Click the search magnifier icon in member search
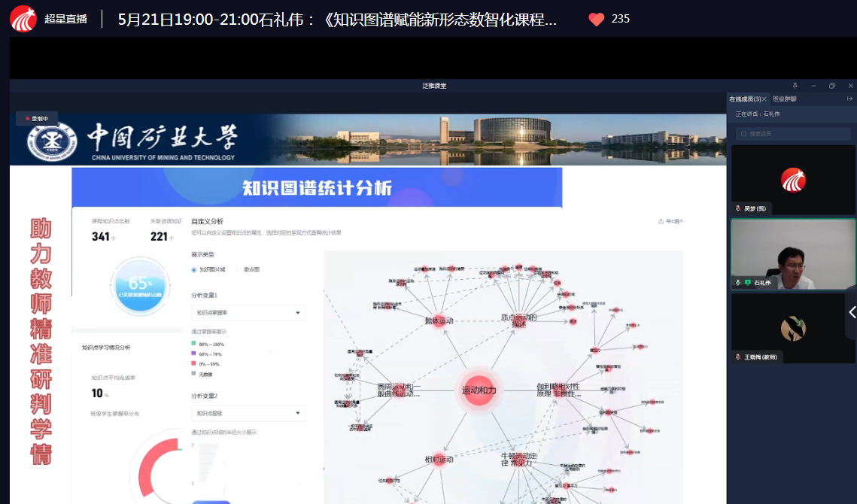The width and height of the screenshot is (857, 504). (744, 134)
